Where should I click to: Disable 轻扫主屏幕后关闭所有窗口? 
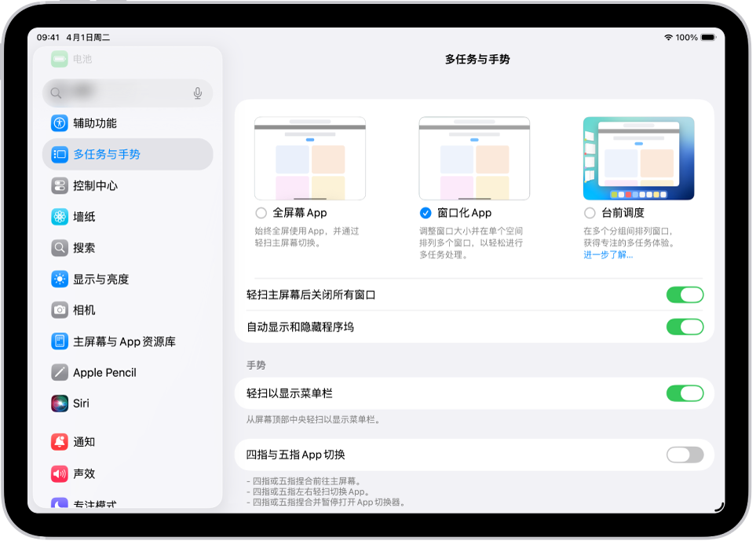click(685, 294)
